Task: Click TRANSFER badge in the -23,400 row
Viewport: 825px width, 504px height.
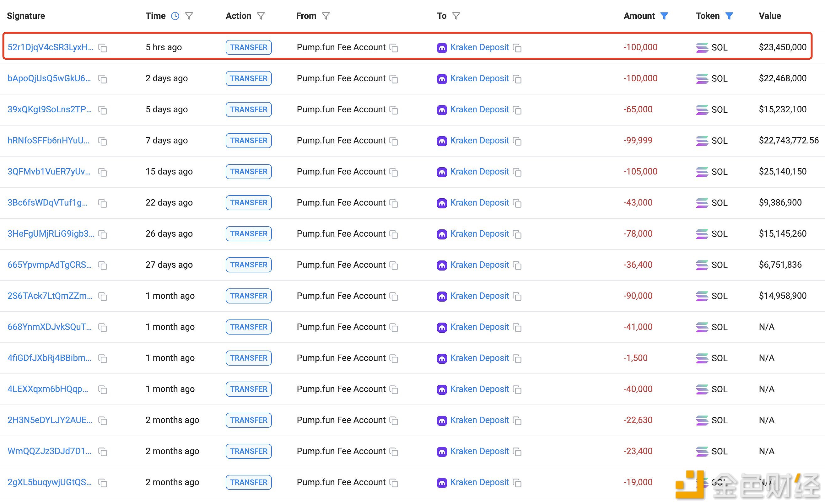Action: [x=249, y=451]
